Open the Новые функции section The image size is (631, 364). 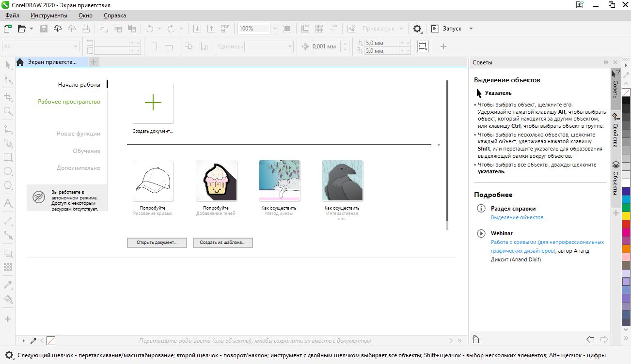79,134
